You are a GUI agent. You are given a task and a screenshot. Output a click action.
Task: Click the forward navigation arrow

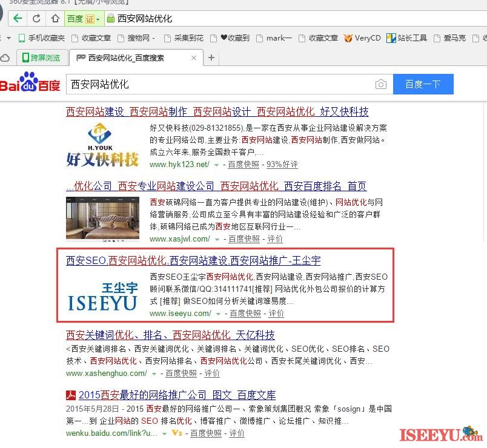[x=27, y=19]
